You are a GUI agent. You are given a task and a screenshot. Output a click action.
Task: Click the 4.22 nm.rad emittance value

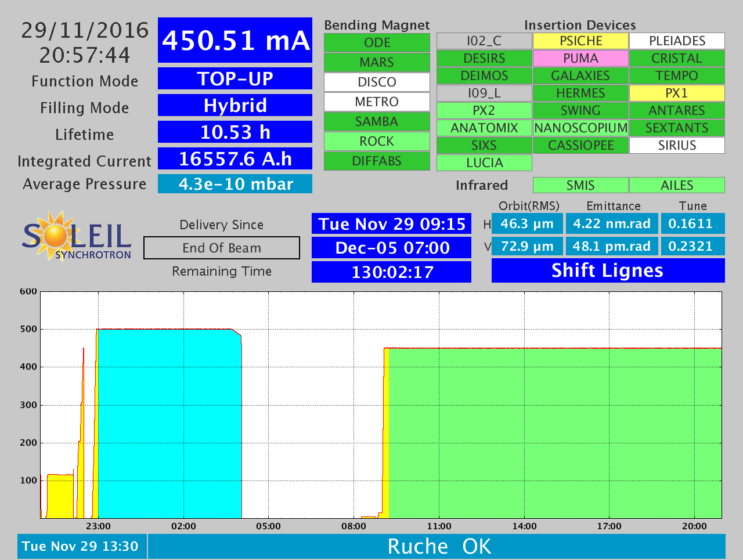612,223
